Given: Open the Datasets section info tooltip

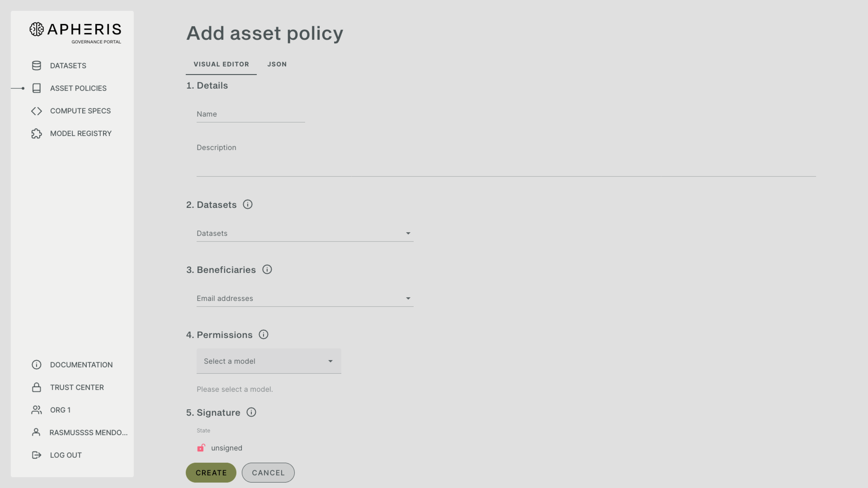Looking at the screenshot, I should tap(248, 204).
